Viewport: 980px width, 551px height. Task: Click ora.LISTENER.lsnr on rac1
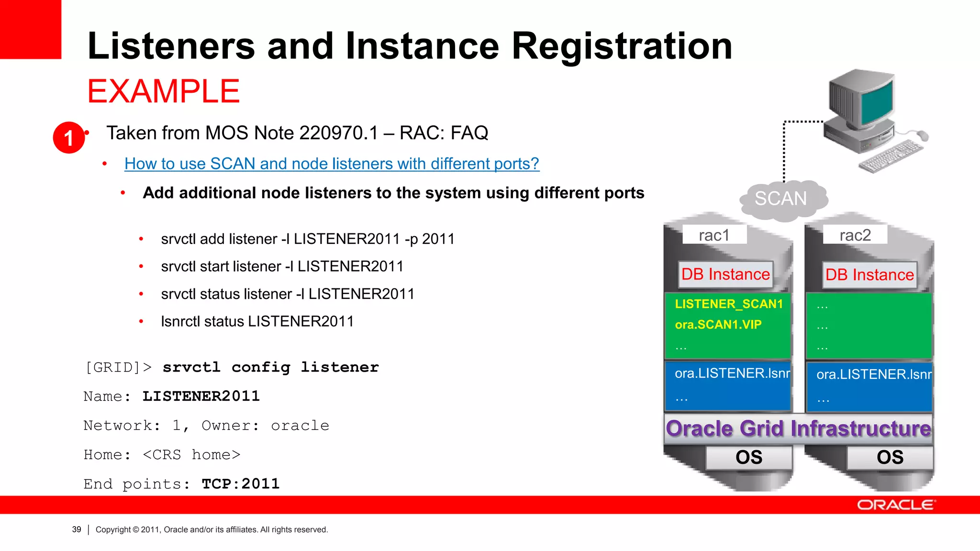732,373
